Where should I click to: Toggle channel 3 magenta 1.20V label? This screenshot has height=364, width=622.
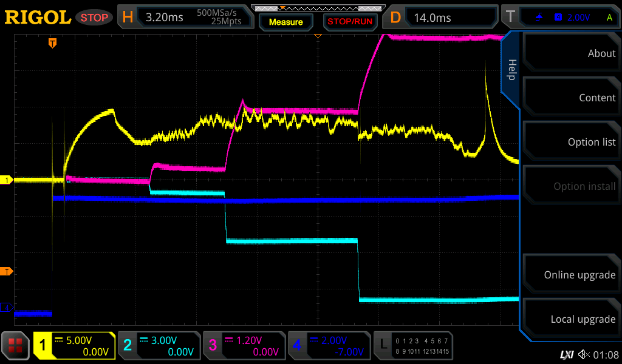click(x=244, y=346)
